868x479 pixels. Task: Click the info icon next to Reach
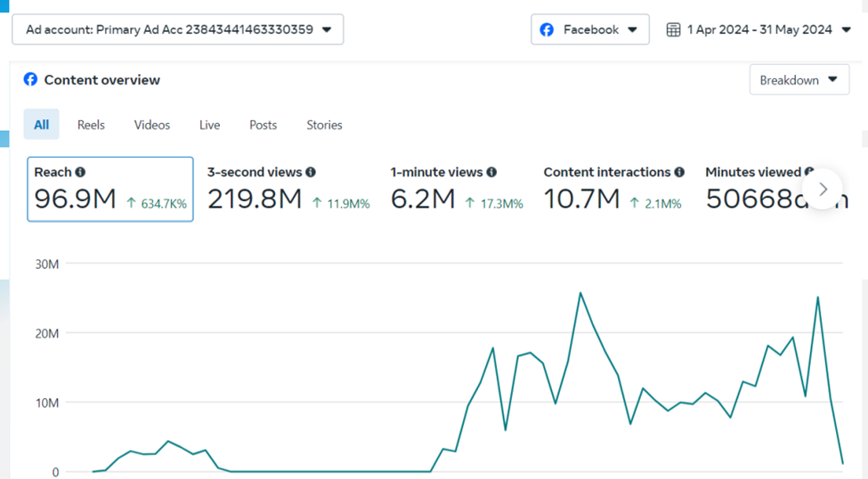click(x=80, y=173)
